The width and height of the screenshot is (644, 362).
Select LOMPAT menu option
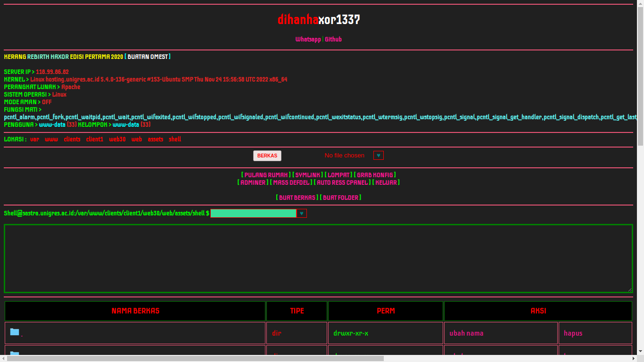(339, 175)
